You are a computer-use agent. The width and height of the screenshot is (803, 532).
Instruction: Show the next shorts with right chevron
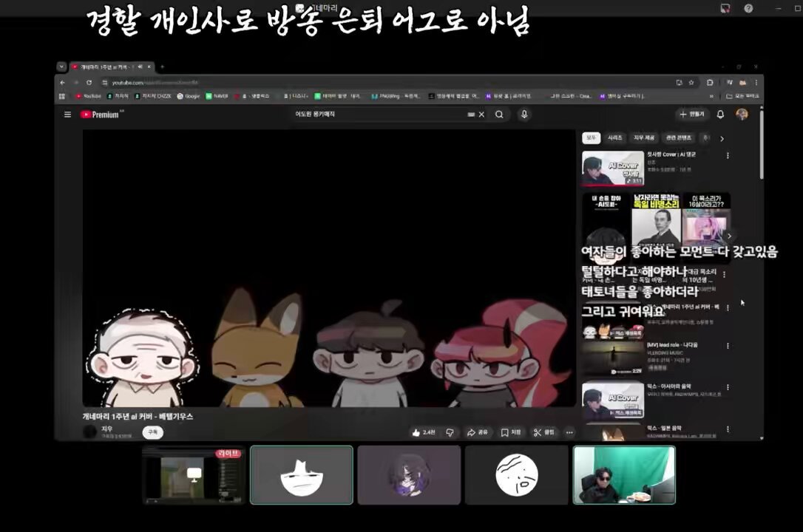click(x=729, y=236)
